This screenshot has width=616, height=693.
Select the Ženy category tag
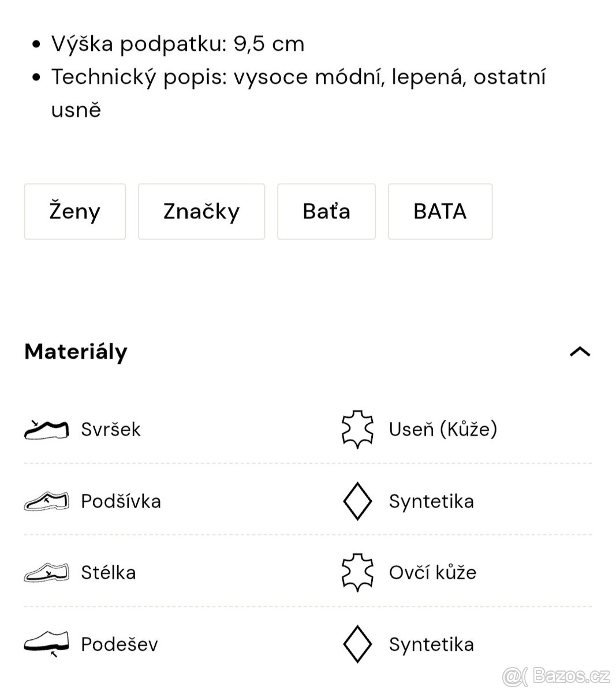tap(74, 211)
